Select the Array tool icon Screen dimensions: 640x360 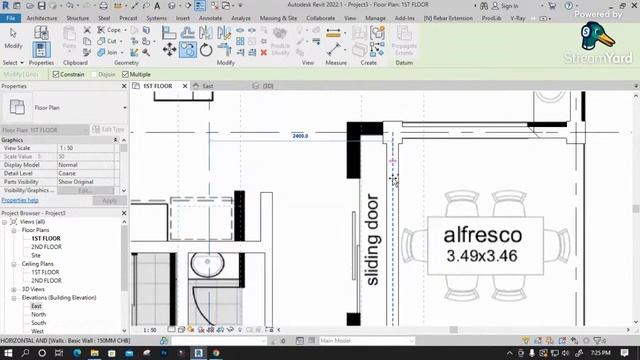pyautogui.click(x=240, y=41)
